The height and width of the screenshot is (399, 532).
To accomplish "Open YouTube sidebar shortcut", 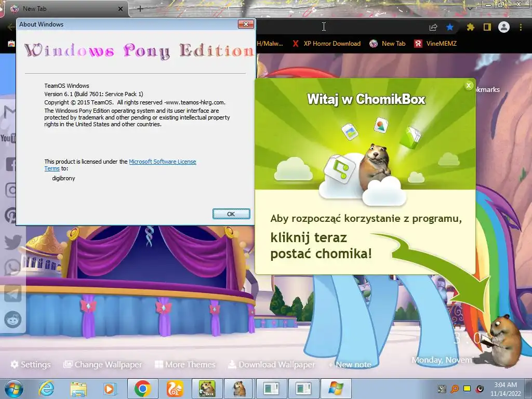I will (x=8, y=138).
